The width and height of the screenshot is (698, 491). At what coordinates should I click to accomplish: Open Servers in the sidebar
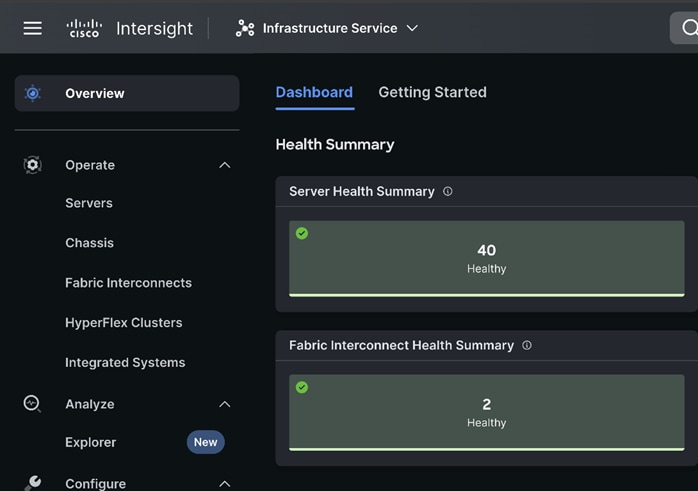pos(89,203)
